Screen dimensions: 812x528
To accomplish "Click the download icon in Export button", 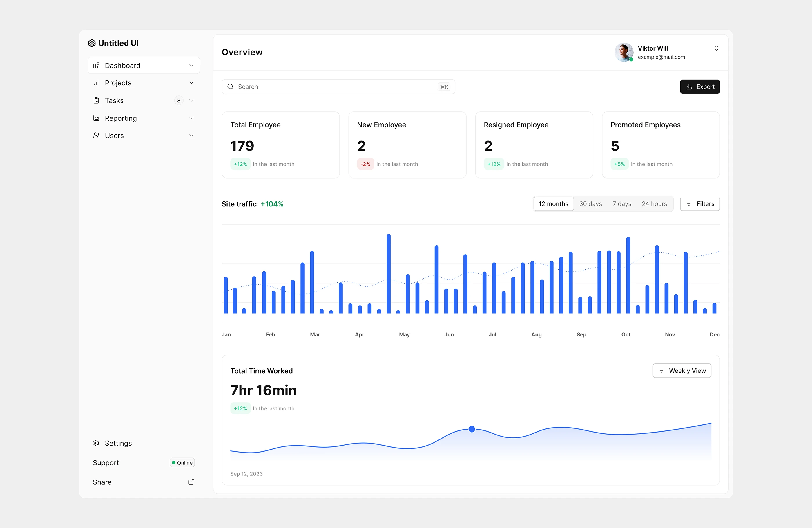I will click(x=689, y=87).
